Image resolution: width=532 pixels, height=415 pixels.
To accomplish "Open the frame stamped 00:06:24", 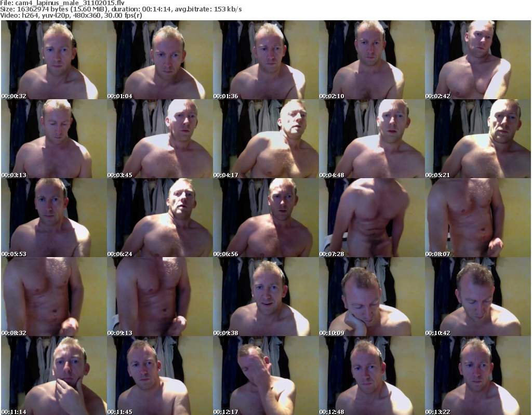I will click(160, 218).
